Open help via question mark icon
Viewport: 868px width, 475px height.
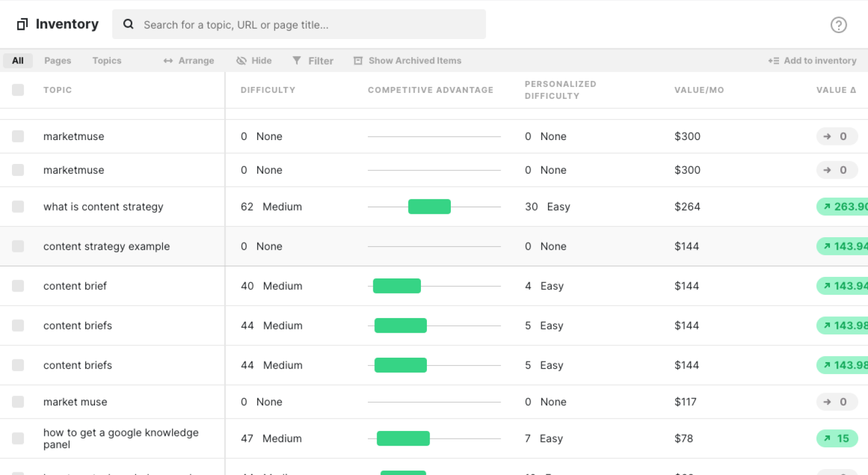(x=838, y=25)
